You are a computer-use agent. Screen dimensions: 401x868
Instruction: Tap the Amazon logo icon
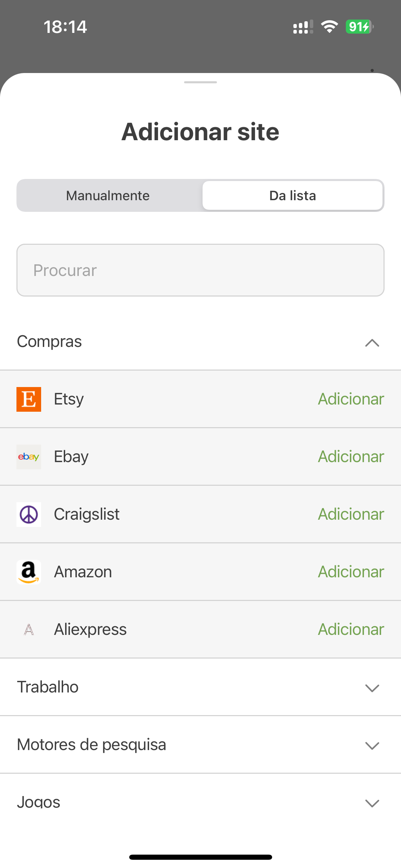tap(29, 572)
